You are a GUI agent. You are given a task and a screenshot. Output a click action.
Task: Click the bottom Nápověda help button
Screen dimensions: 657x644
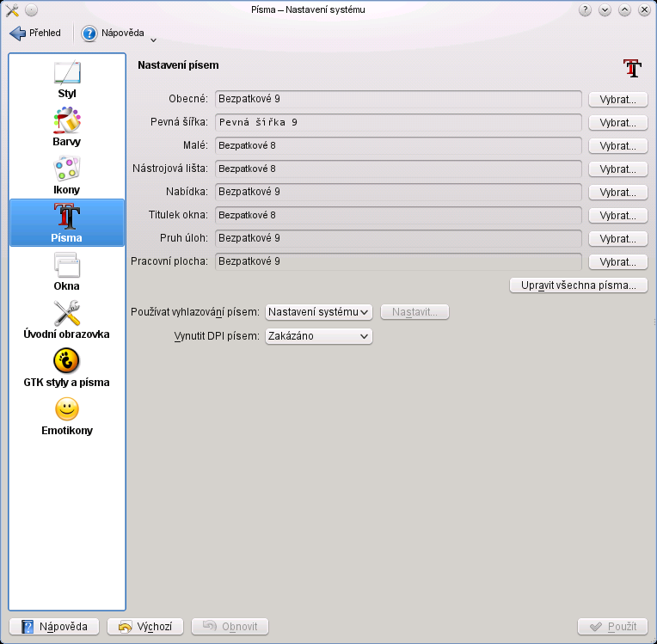(54, 627)
